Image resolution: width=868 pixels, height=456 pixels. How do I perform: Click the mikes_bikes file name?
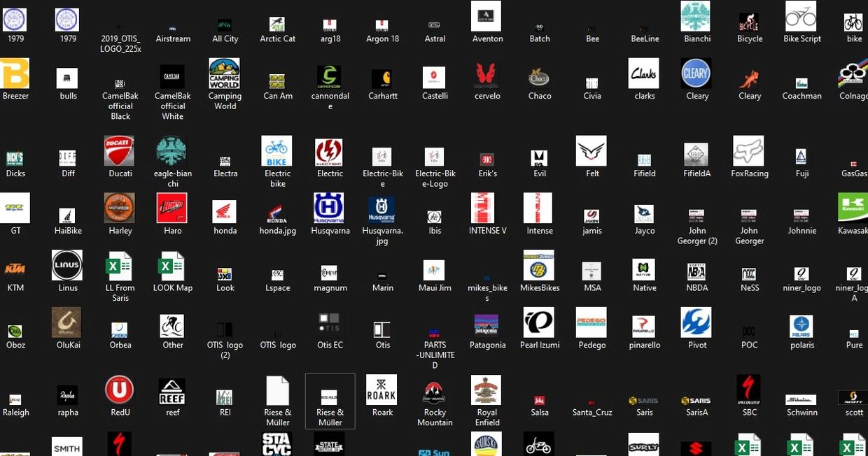point(487,293)
